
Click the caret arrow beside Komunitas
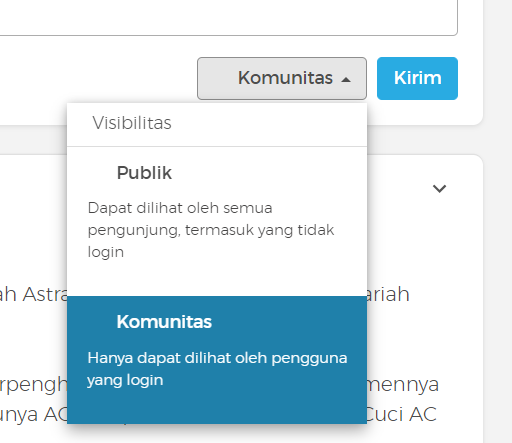click(x=346, y=80)
